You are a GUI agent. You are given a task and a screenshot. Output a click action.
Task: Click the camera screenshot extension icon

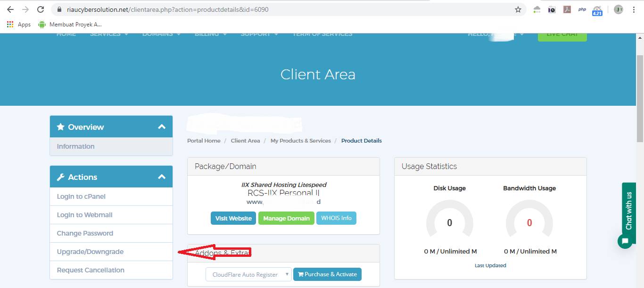click(552, 9)
